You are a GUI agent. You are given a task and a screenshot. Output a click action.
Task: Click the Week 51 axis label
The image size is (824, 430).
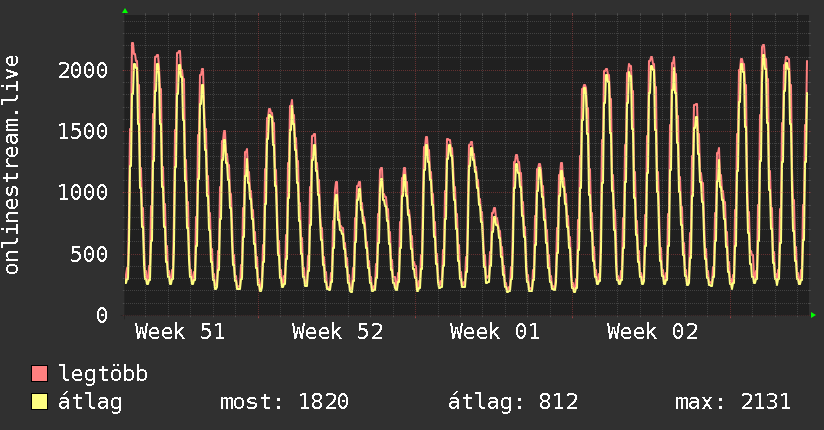[180, 332]
